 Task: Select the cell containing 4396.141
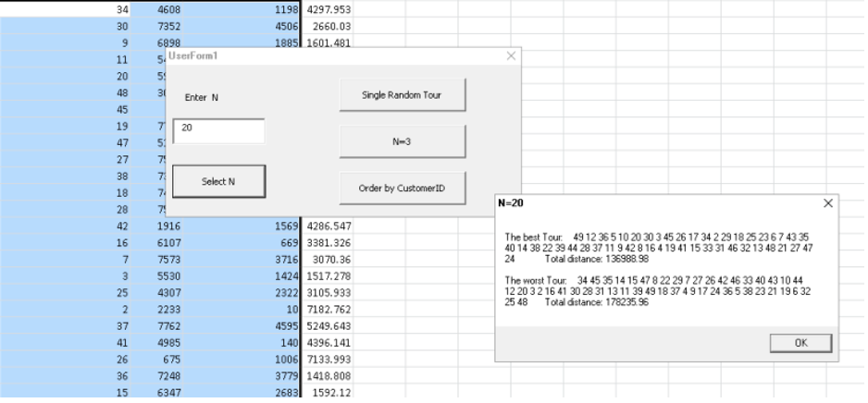click(x=328, y=343)
